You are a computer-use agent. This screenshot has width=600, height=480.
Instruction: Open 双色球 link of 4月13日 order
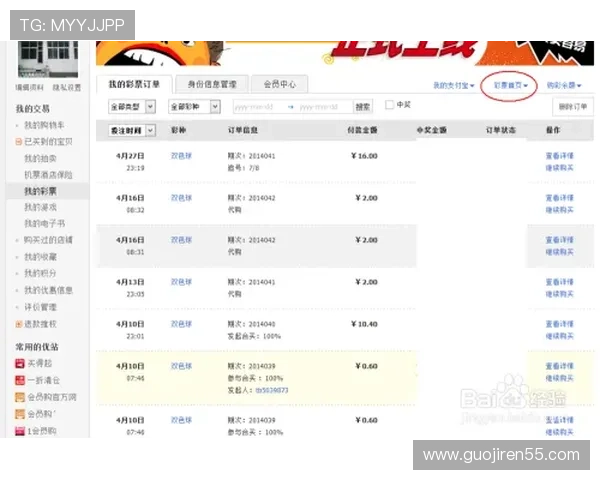181,282
